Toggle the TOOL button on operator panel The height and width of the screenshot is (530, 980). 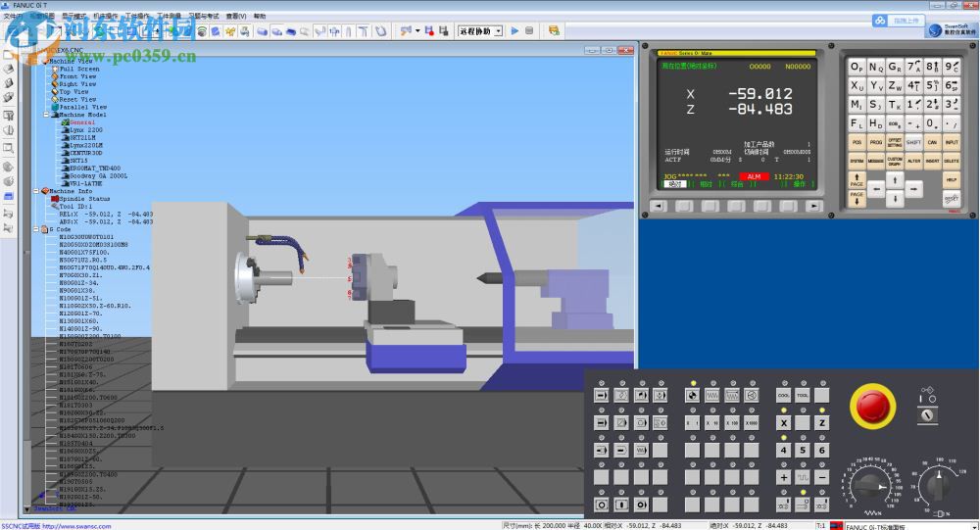click(803, 395)
